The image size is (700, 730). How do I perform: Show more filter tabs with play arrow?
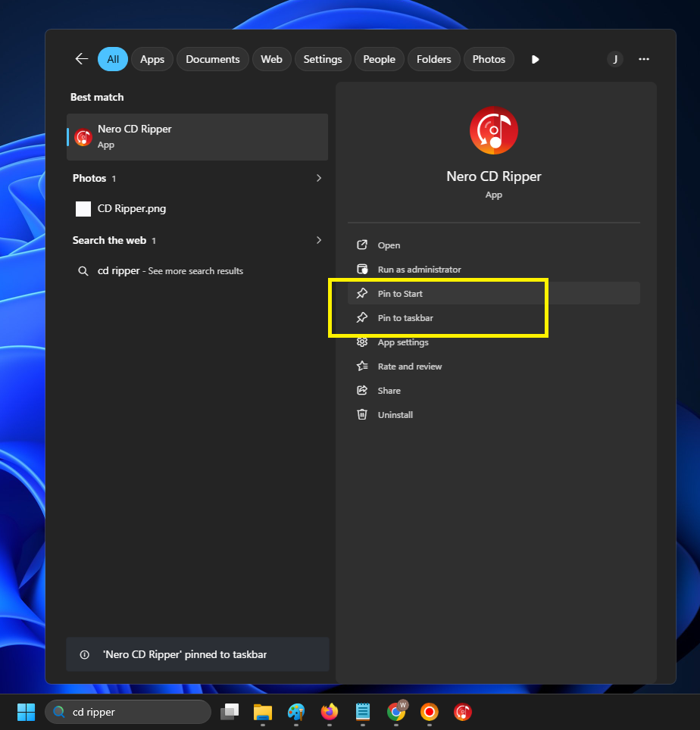tap(535, 59)
